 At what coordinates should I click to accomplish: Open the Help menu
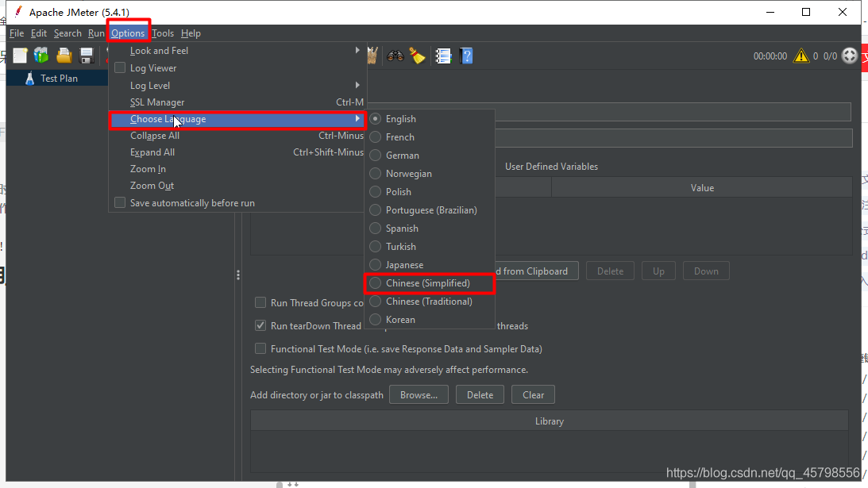coord(191,33)
